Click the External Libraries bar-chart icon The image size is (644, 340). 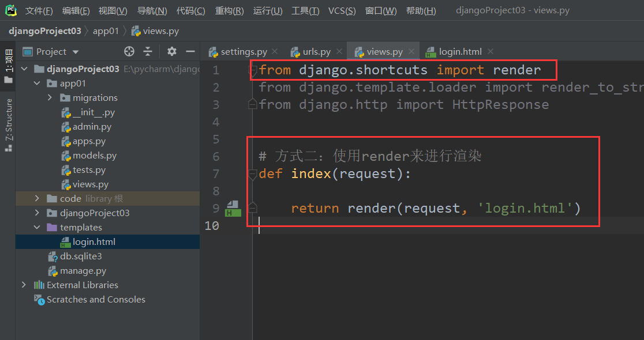[39, 285]
